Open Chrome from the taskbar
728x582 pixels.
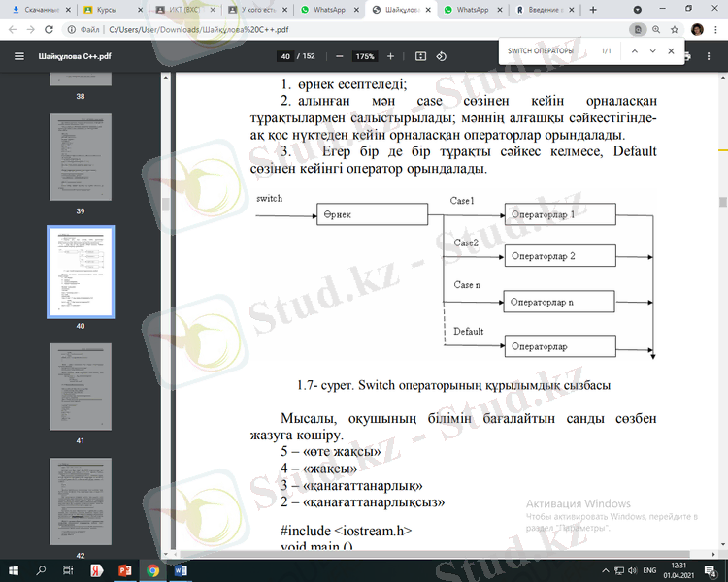[x=152, y=570]
